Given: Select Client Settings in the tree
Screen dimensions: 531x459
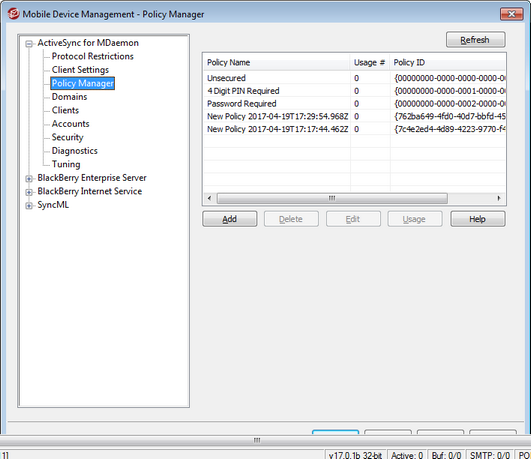Looking at the screenshot, I should [80, 70].
